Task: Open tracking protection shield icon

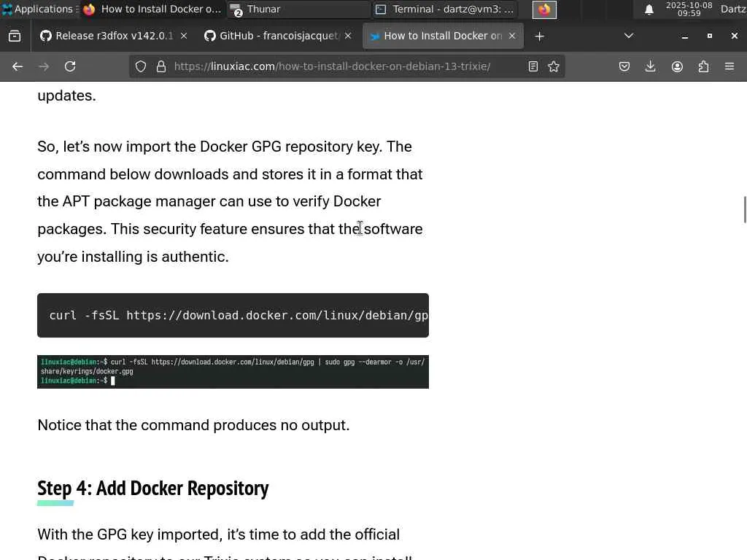Action: coord(141,66)
